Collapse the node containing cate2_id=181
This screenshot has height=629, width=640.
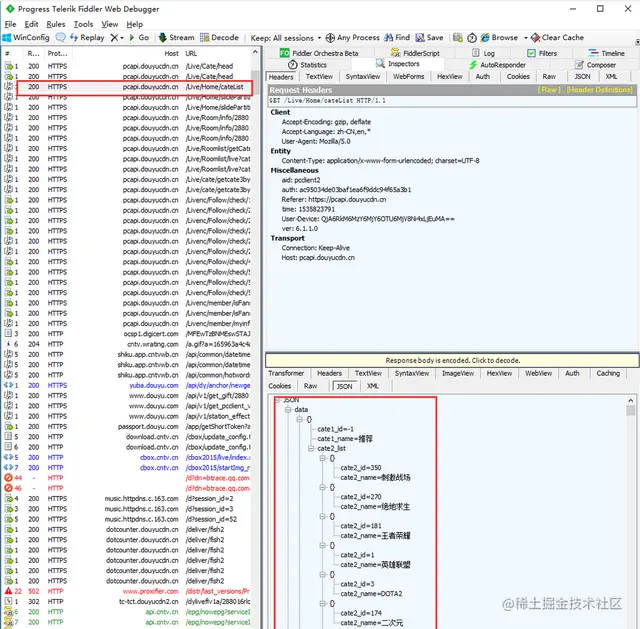pos(322,516)
